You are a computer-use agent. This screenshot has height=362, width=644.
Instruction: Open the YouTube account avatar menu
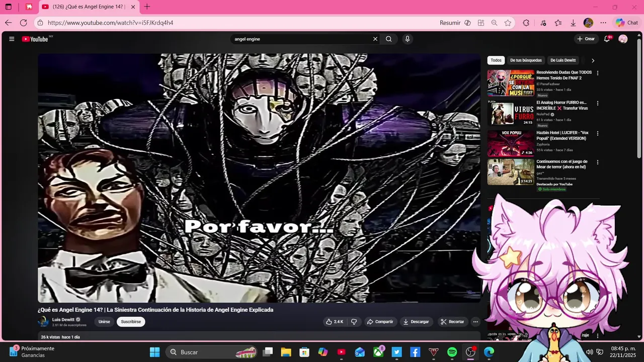click(623, 39)
